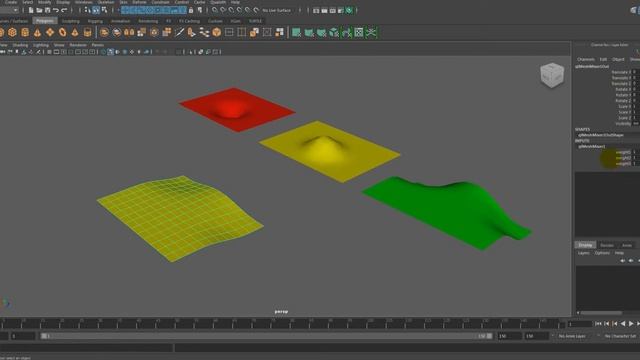Screen dimensions: 640x360
Task: Toggle snap to curves magnet
Action: (223, 10)
